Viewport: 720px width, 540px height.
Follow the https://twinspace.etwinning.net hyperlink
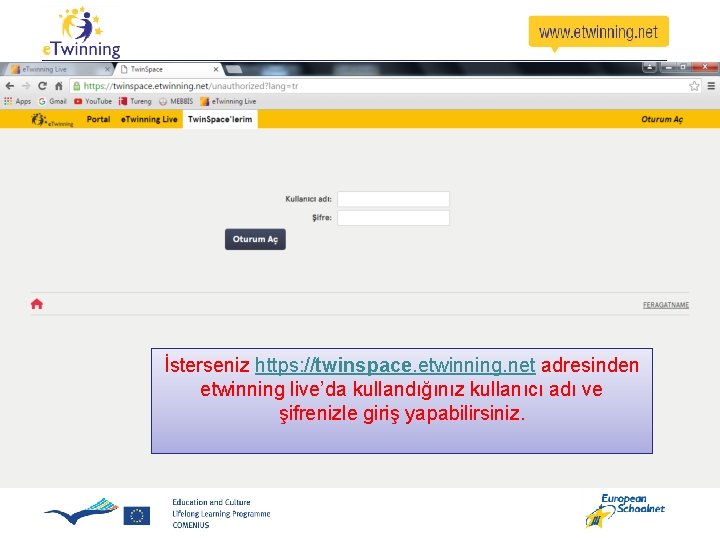(x=395, y=365)
